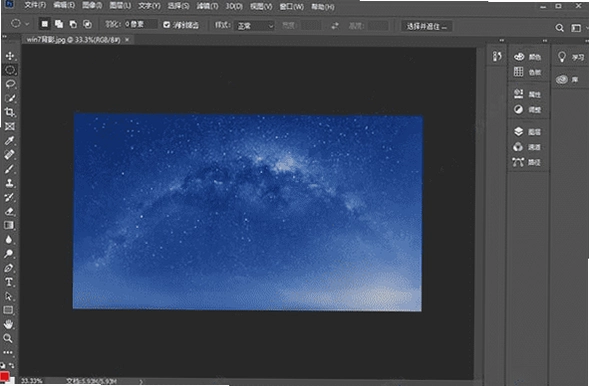Click the Feather (羽化) input field

coord(140,24)
